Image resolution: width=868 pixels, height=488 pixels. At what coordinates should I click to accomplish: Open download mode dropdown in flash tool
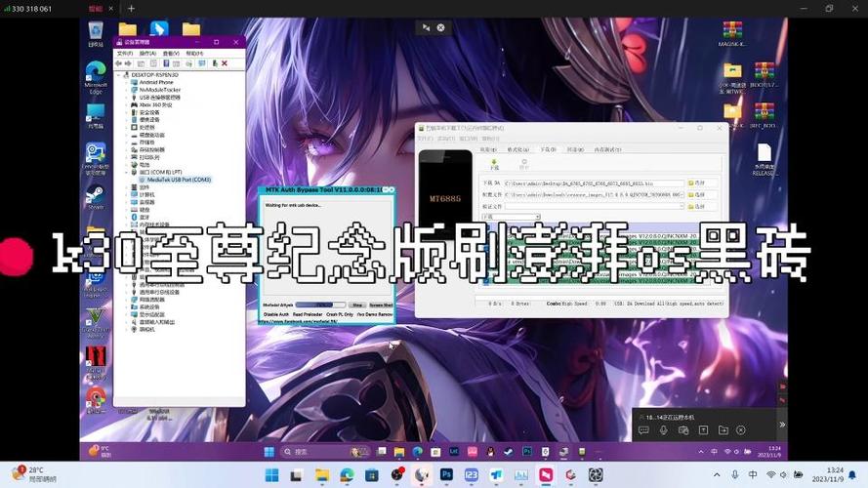click(537, 217)
